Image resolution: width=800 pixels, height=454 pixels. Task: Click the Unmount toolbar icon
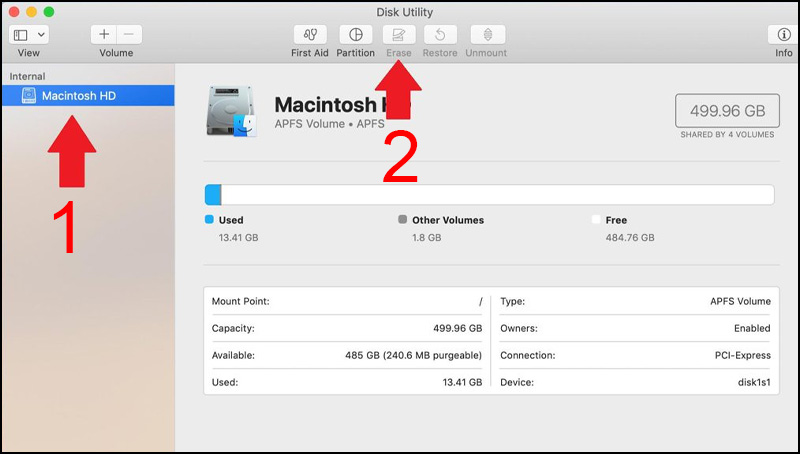click(x=488, y=35)
